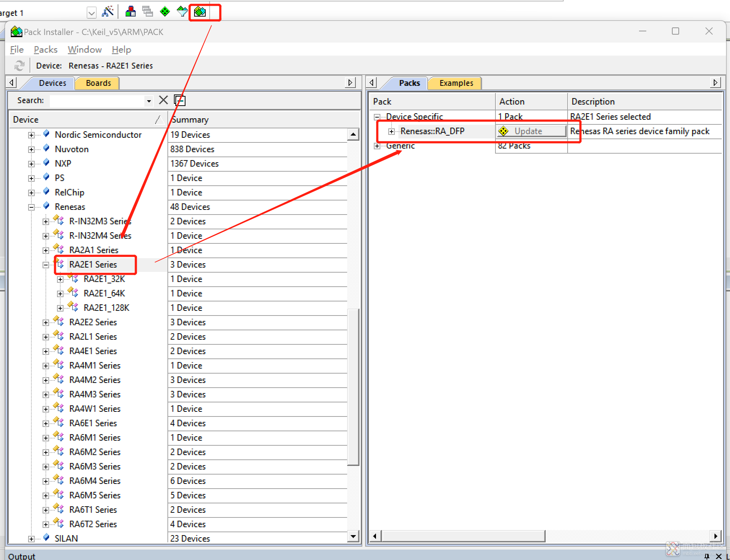Close the Output panel with its X
Image resolution: width=730 pixels, height=560 pixels.
[x=718, y=556]
